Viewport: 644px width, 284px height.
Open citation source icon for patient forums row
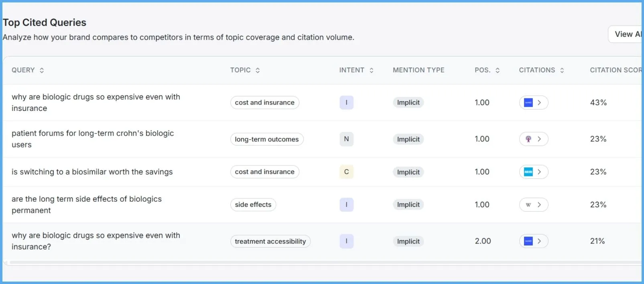[x=528, y=139]
